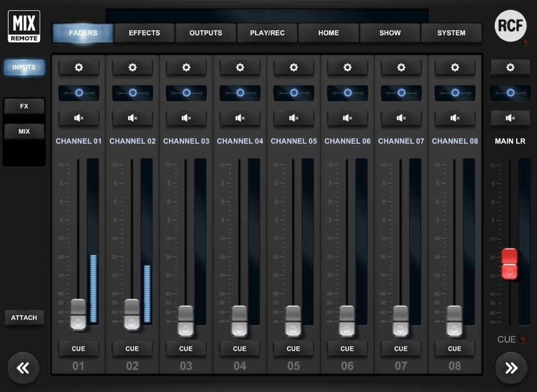Open settings gear for Channel 05
The image size is (537, 392).
tap(294, 68)
